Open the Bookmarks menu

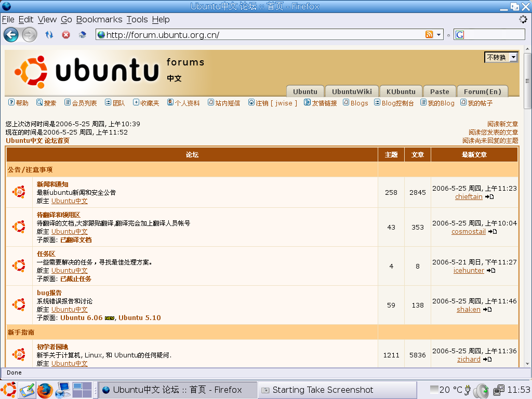pyautogui.click(x=99, y=20)
